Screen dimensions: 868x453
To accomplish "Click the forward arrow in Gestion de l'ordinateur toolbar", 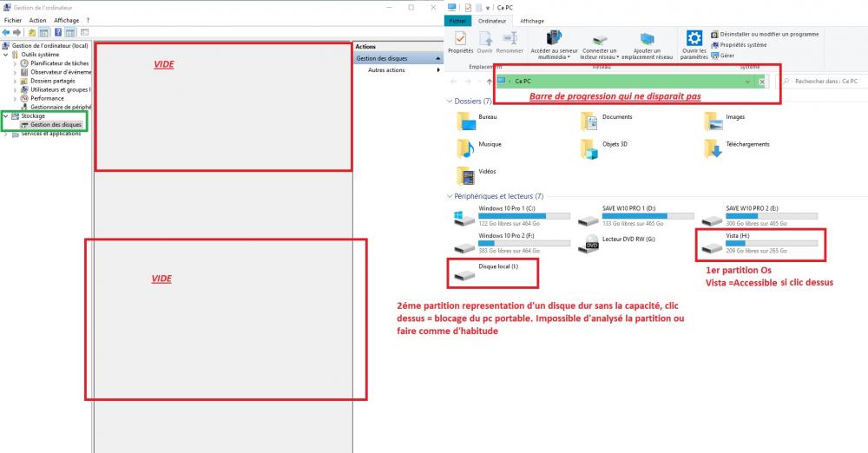I will [17, 33].
